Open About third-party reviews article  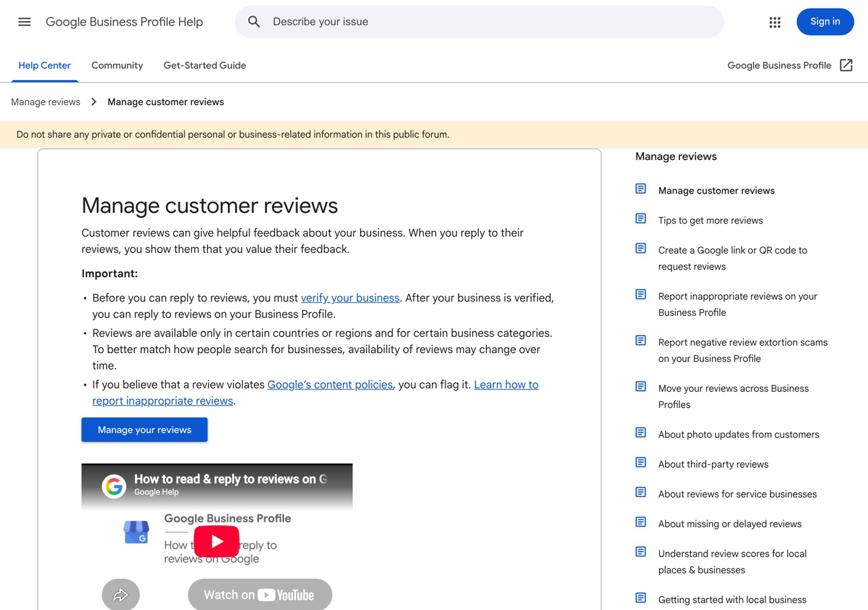[x=713, y=464]
